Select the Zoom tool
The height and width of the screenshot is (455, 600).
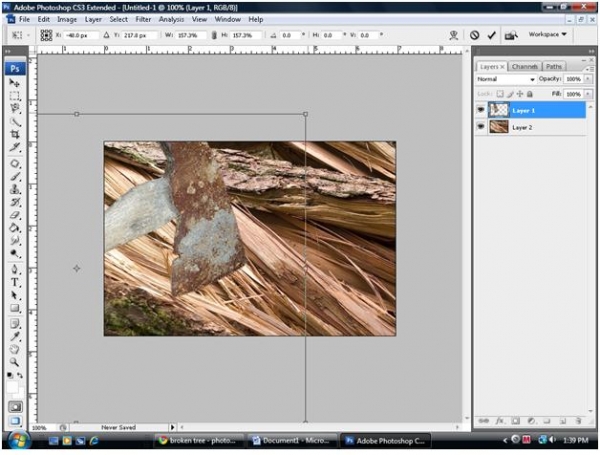[x=15, y=362]
